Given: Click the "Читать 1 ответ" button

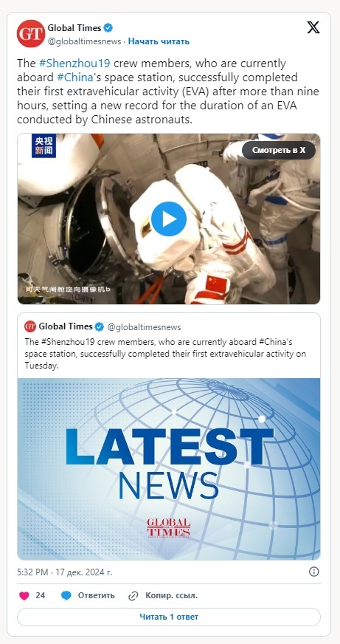Looking at the screenshot, I should 169,617.
